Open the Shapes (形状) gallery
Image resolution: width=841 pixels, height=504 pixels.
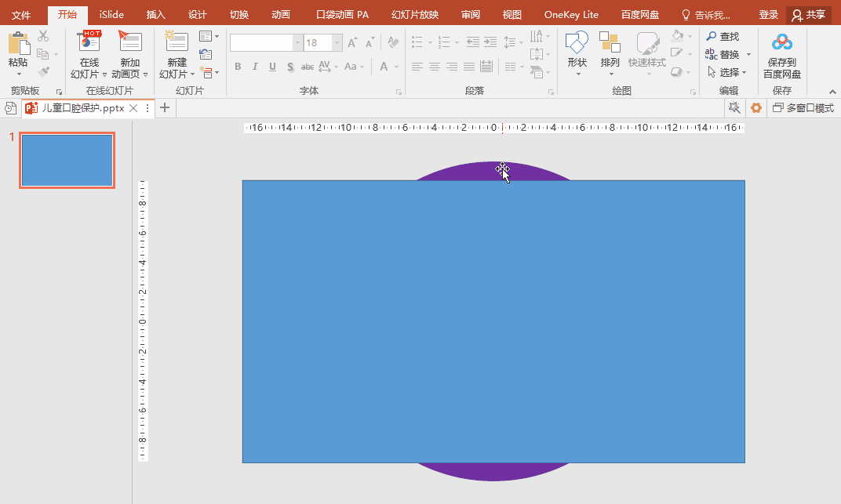coord(577,45)
